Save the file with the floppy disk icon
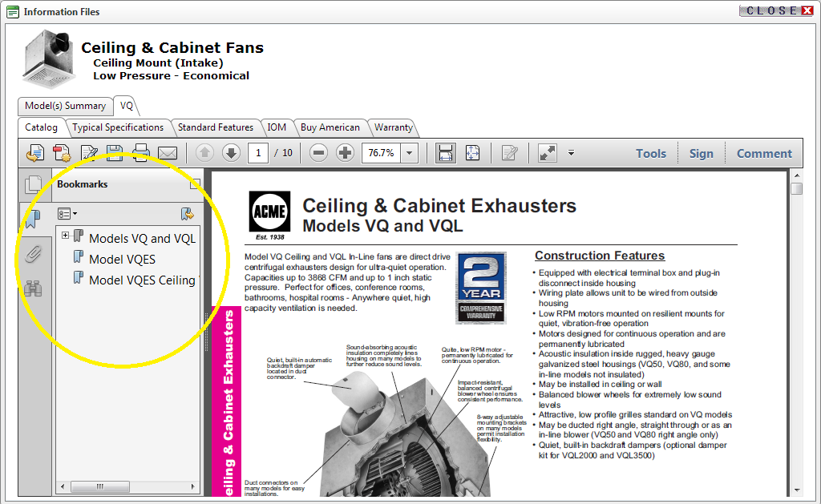The width and height of the screenshot is (821, 504). 115,153
